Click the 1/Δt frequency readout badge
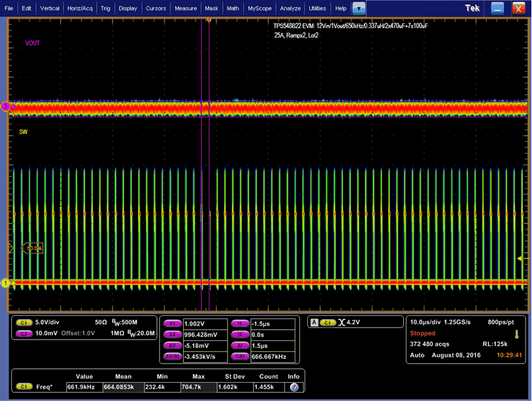The width and height of the screenshot is (532, 401). tap(241, 357)
